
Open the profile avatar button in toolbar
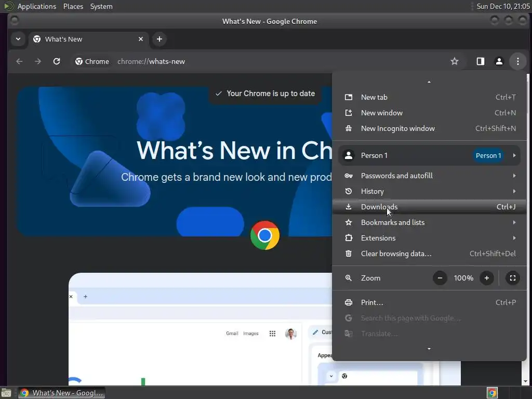[499, 61]
